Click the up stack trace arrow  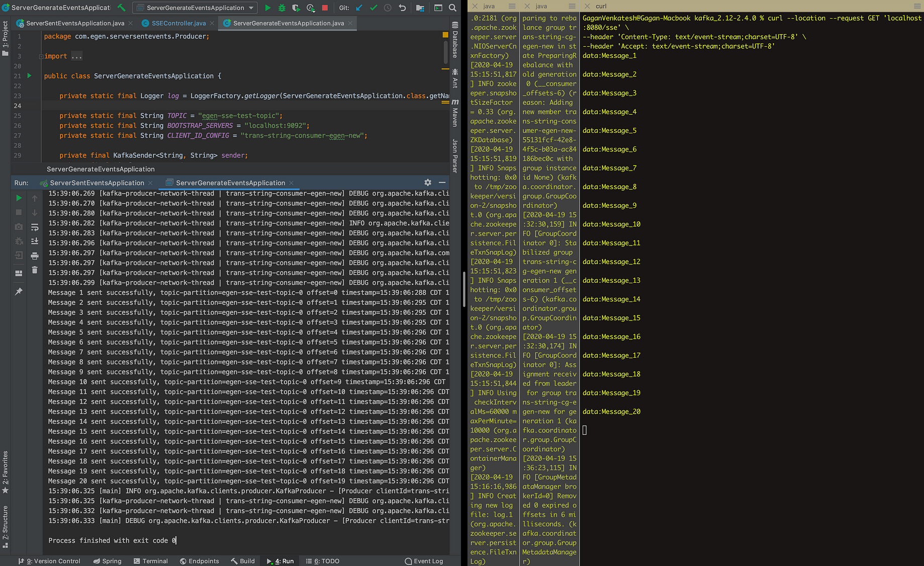coord(35,198)
